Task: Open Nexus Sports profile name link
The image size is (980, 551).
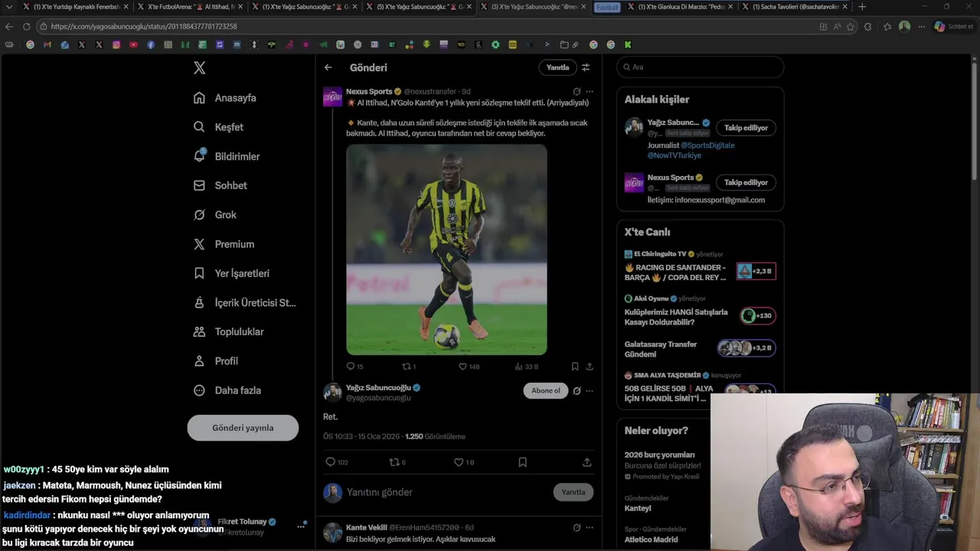Action: click(x=369, y=91)
